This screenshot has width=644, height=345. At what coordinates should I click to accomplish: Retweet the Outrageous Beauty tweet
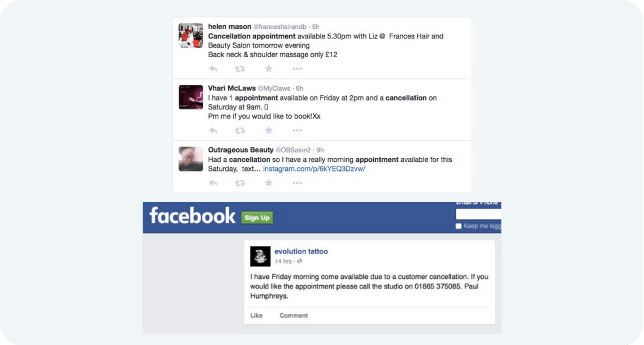click(240, 183)
